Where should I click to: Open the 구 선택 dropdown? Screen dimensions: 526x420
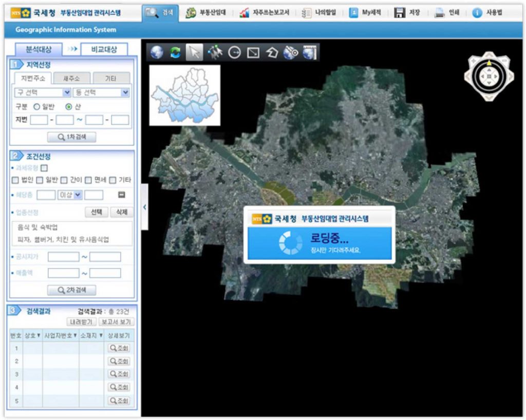tap(43, 92)
